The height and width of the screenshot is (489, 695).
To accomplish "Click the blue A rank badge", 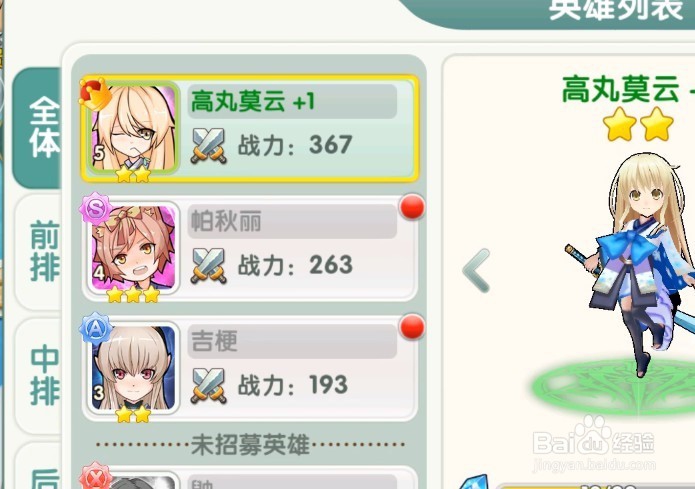I will tap(95, 329).
